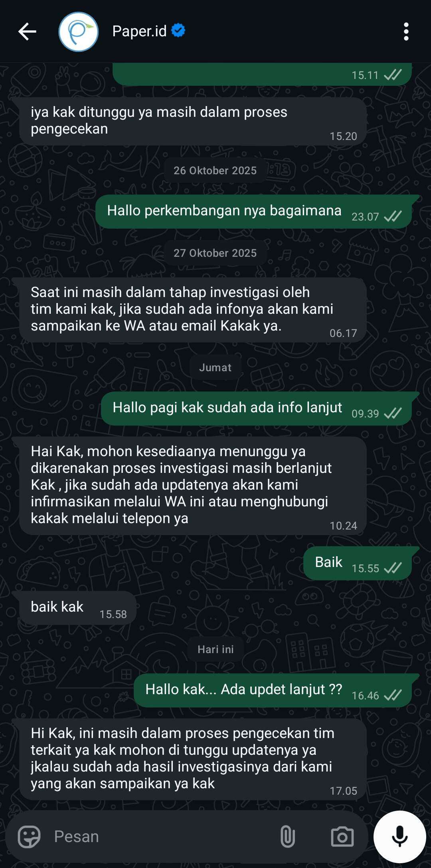This screenshot has width=431, height=868.
Task: Focus the Pesan message input field
Action: [160, 836]
